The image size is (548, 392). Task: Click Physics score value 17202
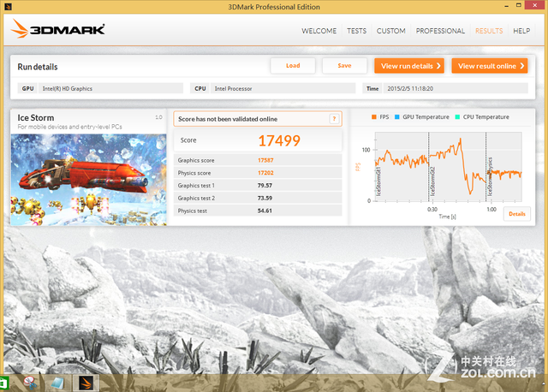[265, 173]
